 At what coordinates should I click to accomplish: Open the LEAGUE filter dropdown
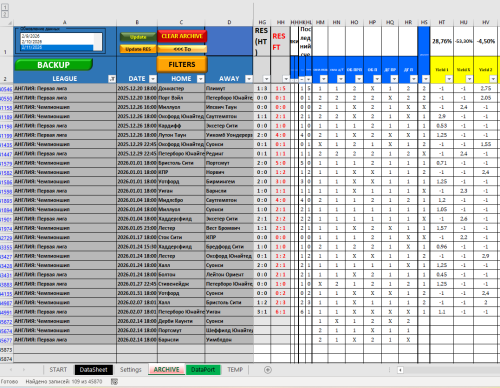coord(112,79)
